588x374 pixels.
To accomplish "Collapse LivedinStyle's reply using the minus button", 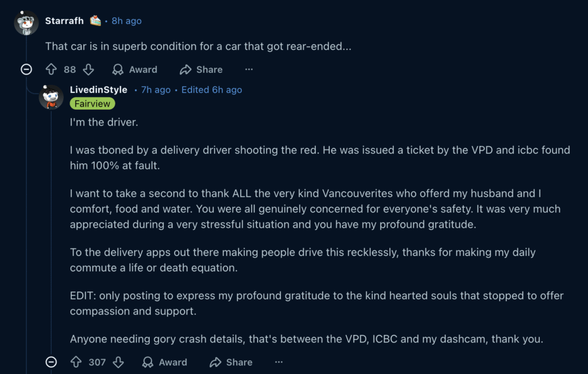I will pyautogui.click(x=52, y=362).
